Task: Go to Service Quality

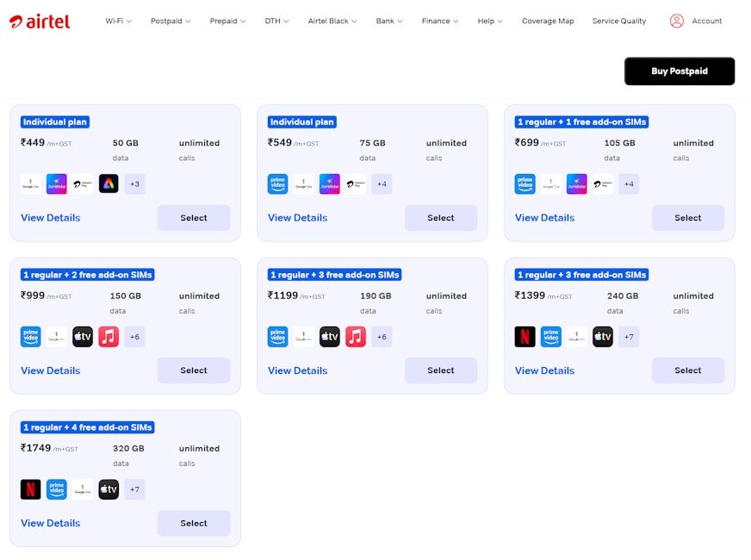Action: point(618,21)
